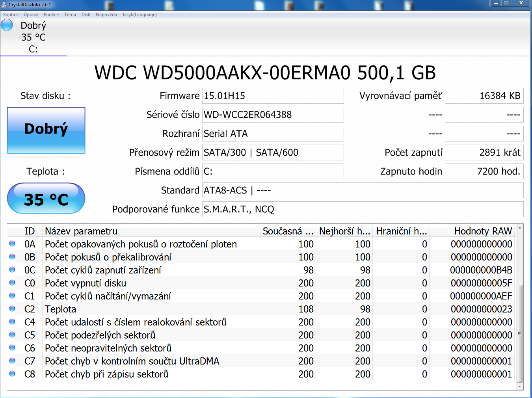
Task: Click status icon of Teplota row C2
Action: (12, 309)
